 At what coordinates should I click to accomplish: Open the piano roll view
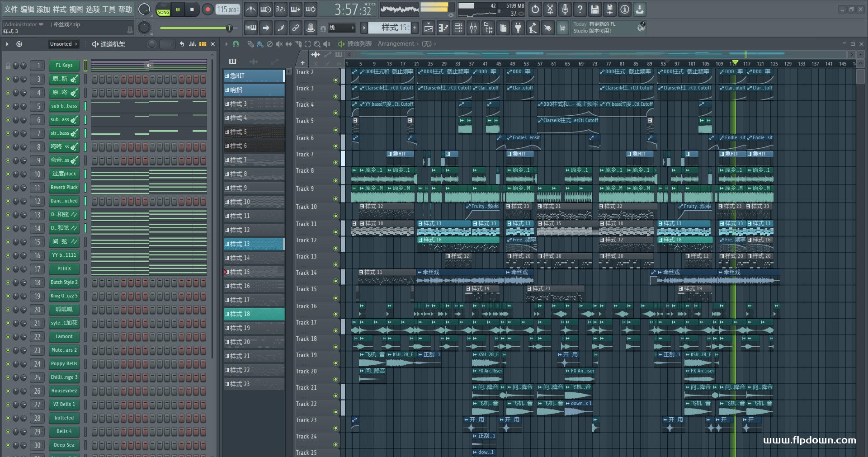(x=443, y=28)
